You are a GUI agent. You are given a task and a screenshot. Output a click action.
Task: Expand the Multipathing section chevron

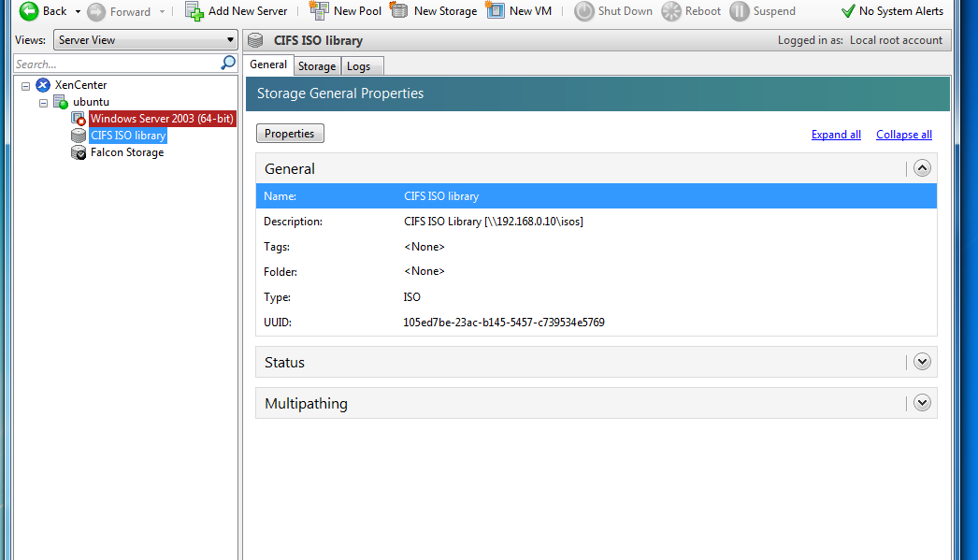click(922, 403)
